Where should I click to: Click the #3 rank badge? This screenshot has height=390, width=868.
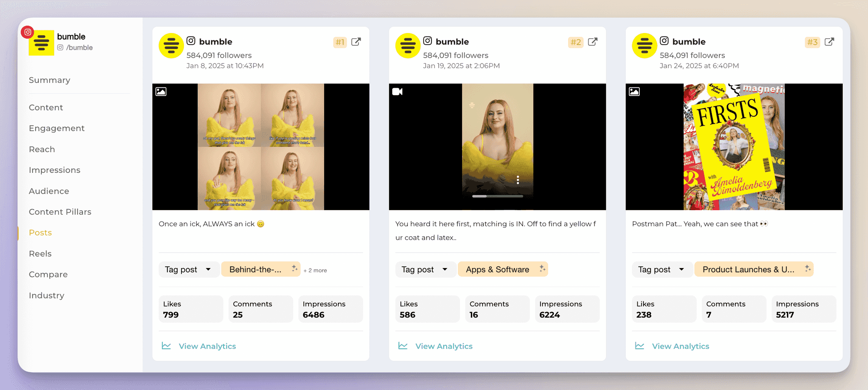[x=812, y=42]
